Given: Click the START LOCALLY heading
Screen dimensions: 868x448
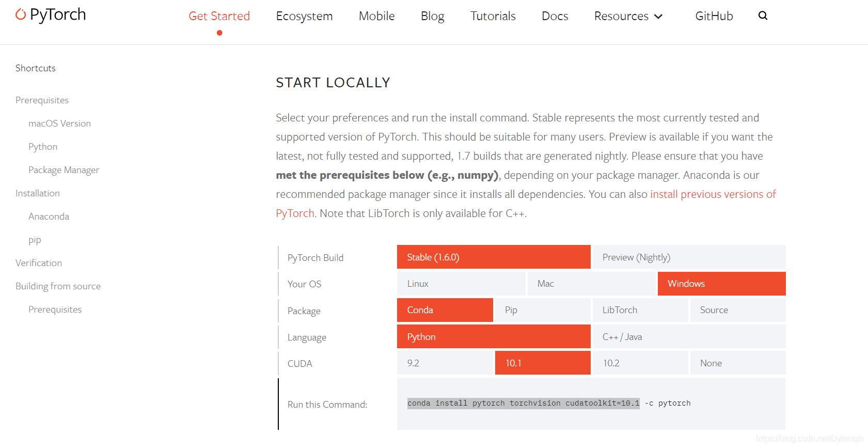Looking at the screenshot, I should tap(333, 83).
